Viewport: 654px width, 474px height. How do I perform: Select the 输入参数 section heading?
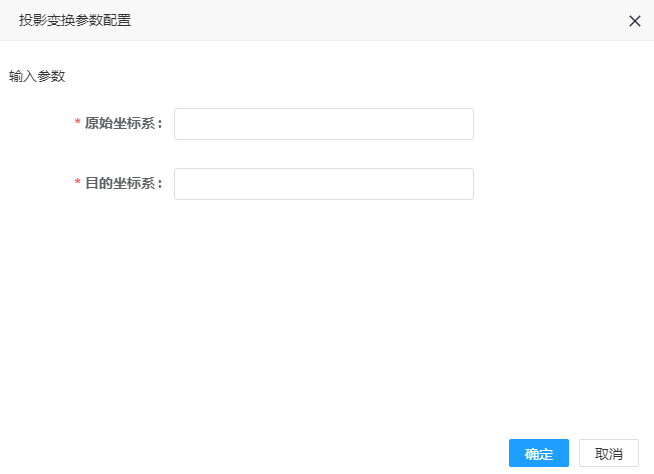(x=37, y=76)
